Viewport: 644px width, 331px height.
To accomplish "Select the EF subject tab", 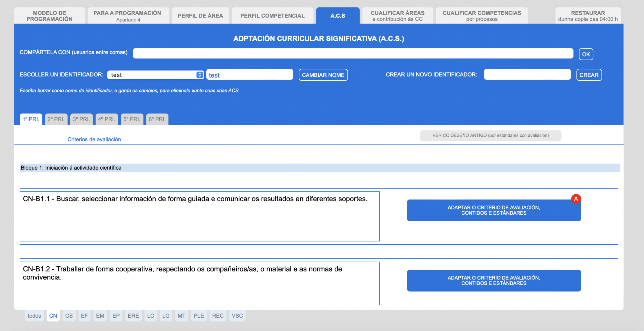I will tap(84, 316).
